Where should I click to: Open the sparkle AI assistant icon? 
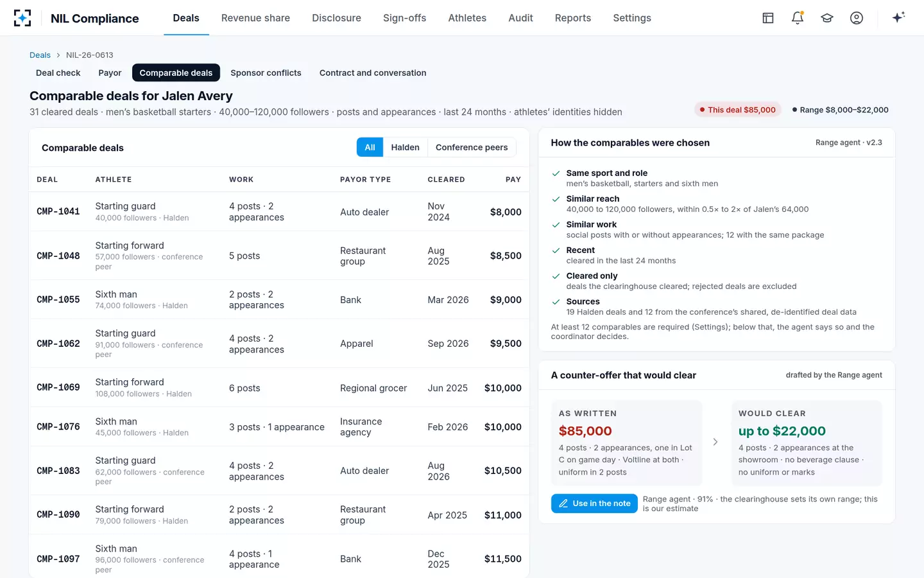(x=898, y=18)
